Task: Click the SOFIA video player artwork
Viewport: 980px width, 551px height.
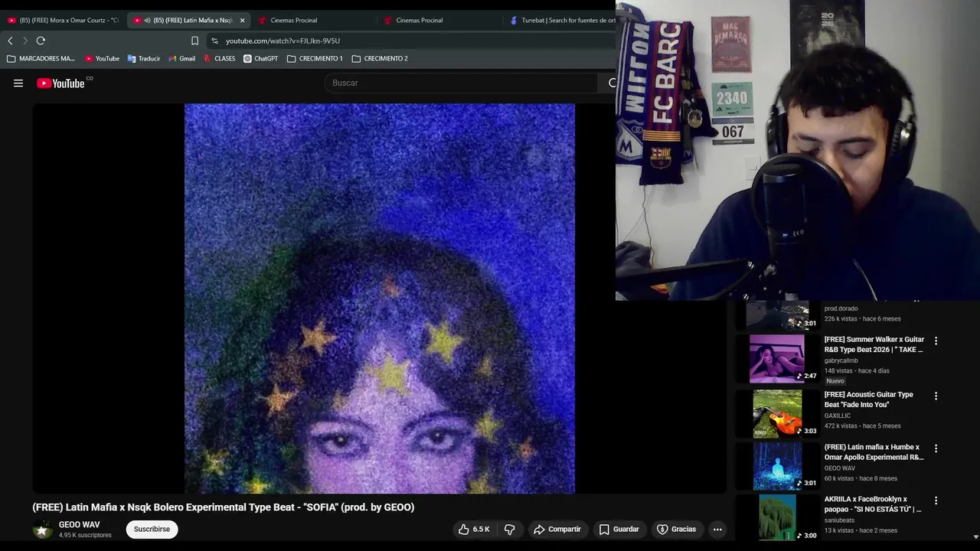Action: coord(379,298)
